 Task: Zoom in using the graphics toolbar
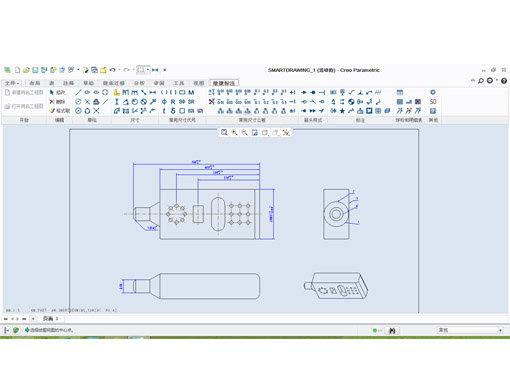[x=234, y=132]
